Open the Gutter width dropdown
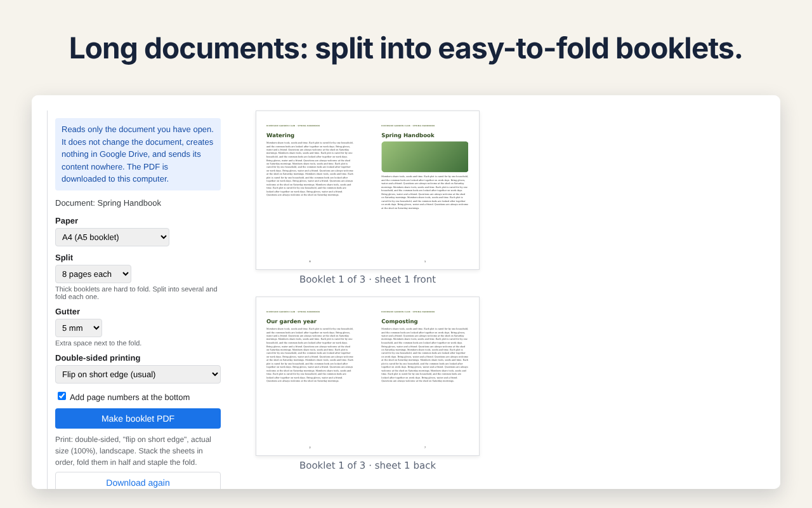 pyautogui.click(x=79, y=328)
